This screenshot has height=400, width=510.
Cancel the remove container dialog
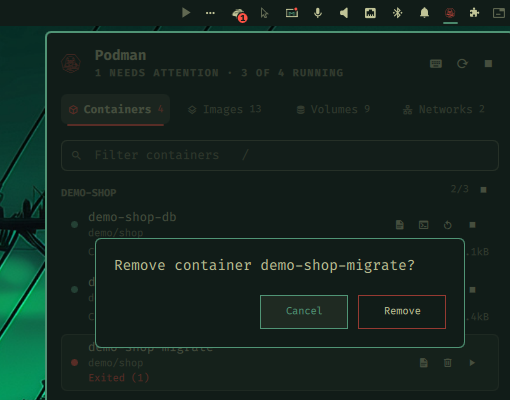304,312
